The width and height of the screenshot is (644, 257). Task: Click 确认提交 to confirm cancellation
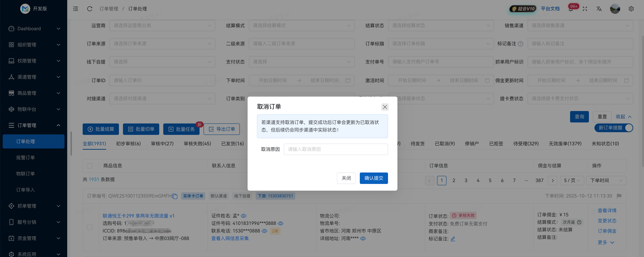(x=374, y=178)
